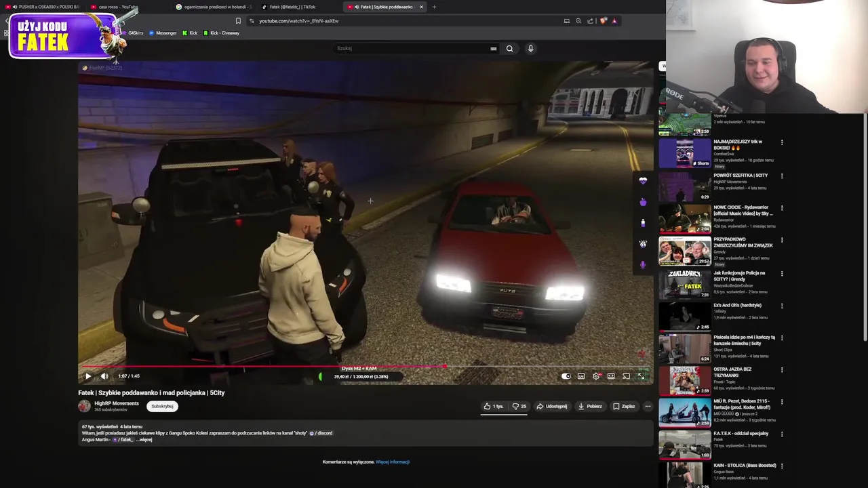Open NAJMĄDRZEJSZY trik w BOKSIE video

pyautogui.click(x=738, y=144)
